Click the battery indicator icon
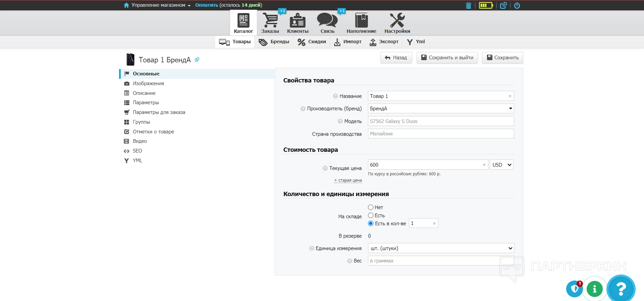 coord(486,5)
